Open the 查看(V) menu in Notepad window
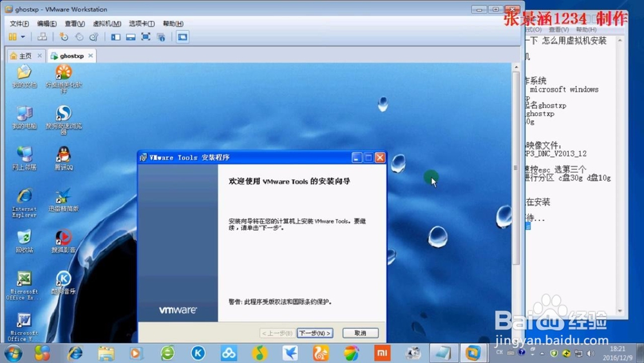Image resolution: width=644 pixels, height=363 pixels. pos(558,30)
